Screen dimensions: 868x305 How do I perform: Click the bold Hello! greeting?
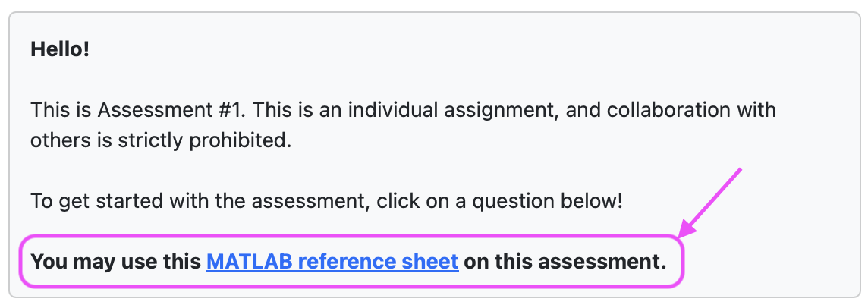(60, 50)
